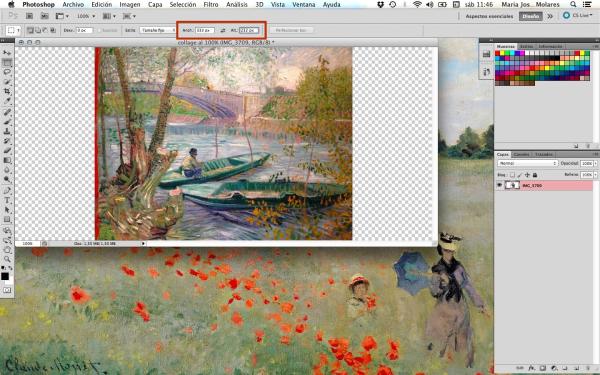The image size is (600, 375).
Task: Click Aspectos esenciales workspace button
Action: coord(489,16)
